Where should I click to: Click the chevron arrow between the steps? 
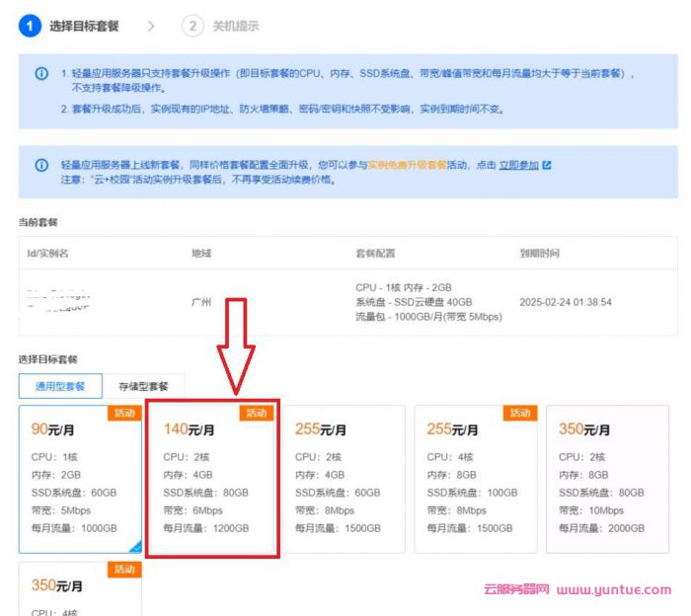click(151, 26)
